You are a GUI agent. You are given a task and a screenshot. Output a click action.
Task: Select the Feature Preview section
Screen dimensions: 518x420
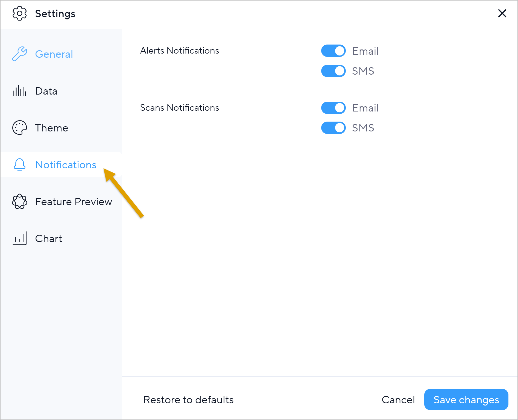pyautogui.click(x=74, y=202)
